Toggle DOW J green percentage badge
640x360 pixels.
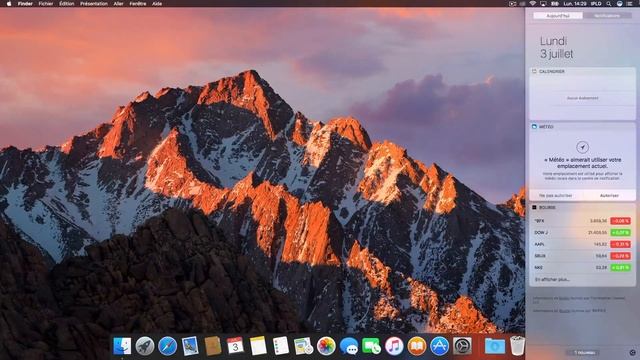(620, 233)
